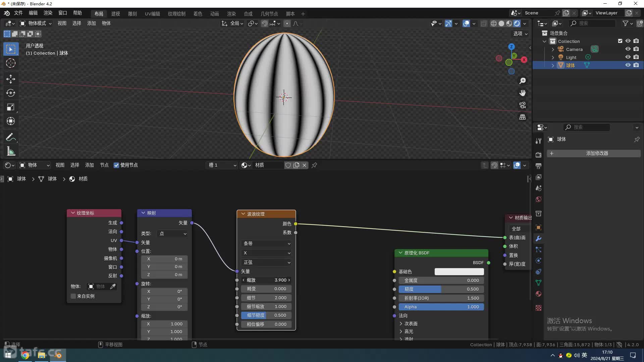Select the Measure tool
The image size is (644, 362).
tap(11, 151)
